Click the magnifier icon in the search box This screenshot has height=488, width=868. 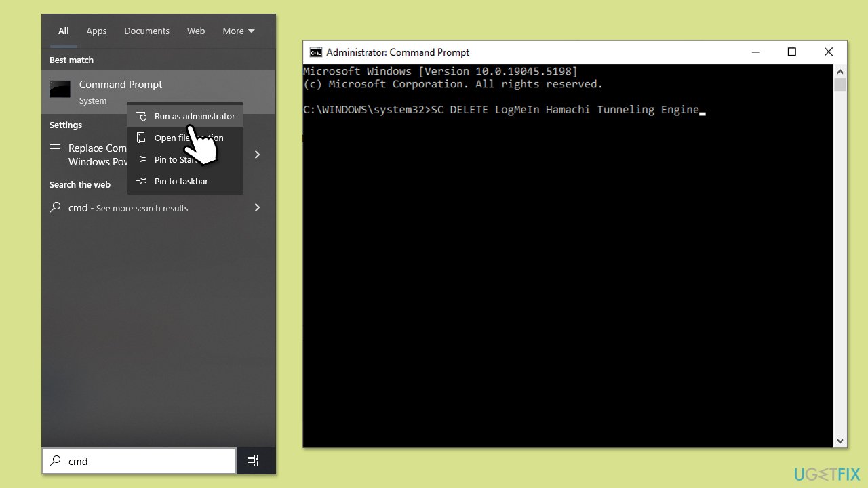pyautogui.click(x=55, y=461)
